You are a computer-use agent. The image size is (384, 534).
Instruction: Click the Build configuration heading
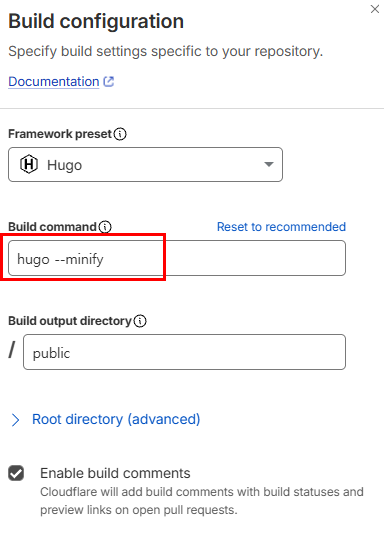coord(96,21)
